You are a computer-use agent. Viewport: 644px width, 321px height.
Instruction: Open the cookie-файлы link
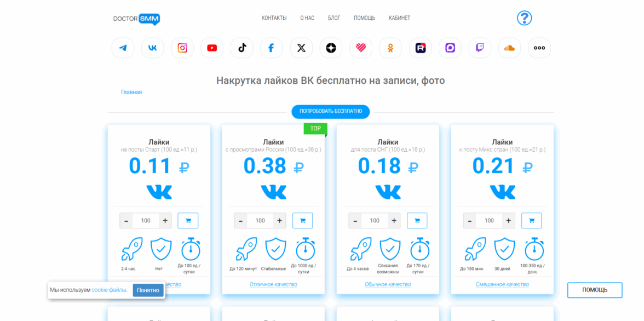tap(109, 290)
